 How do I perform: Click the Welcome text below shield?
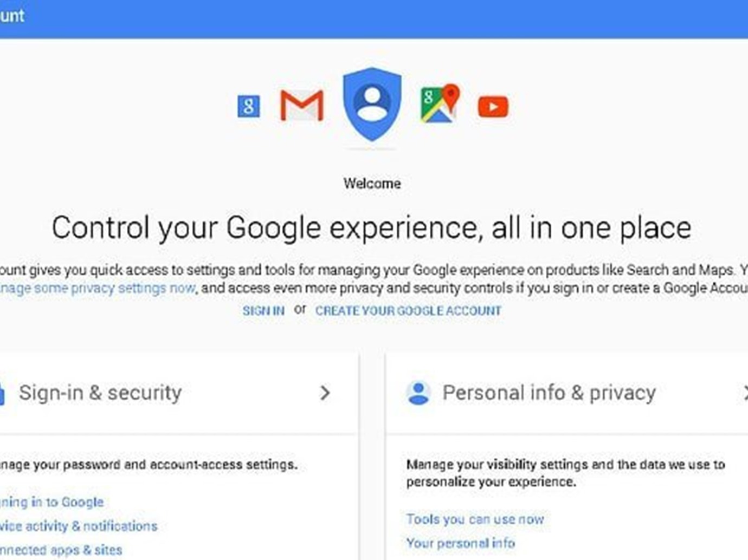[x=372, y=184]
